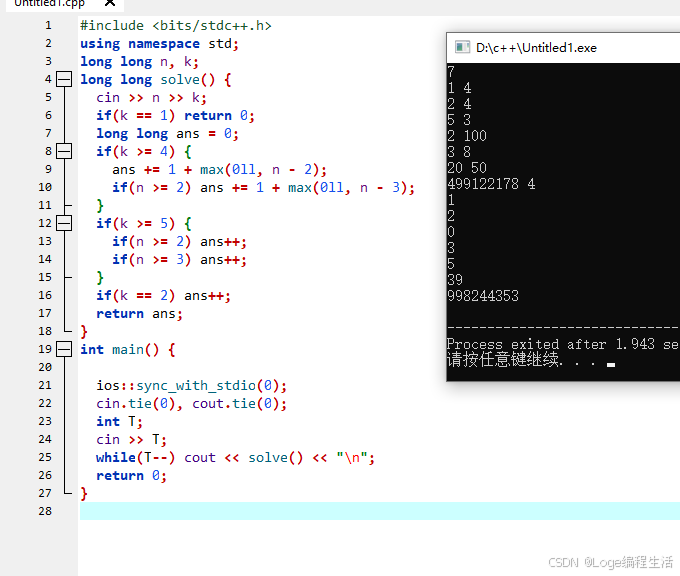Click the console window icon of Untitled1.exe
Image resolution: width=680 pixels, height=576 pixels.
(x=462, y=47)
